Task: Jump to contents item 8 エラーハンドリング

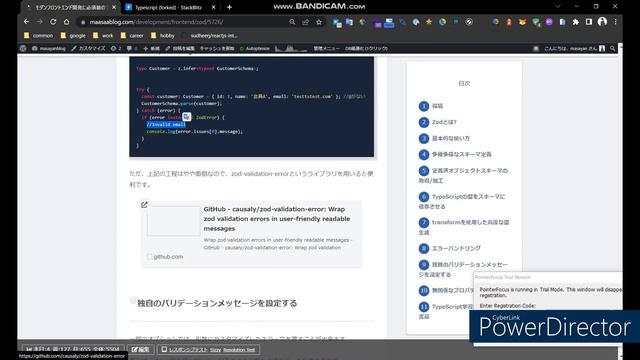Action: [450, 248]
